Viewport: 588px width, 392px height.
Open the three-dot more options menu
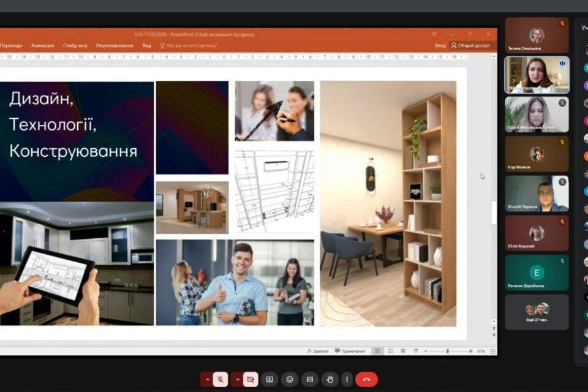pyautogui.click(x=347, y=380)
